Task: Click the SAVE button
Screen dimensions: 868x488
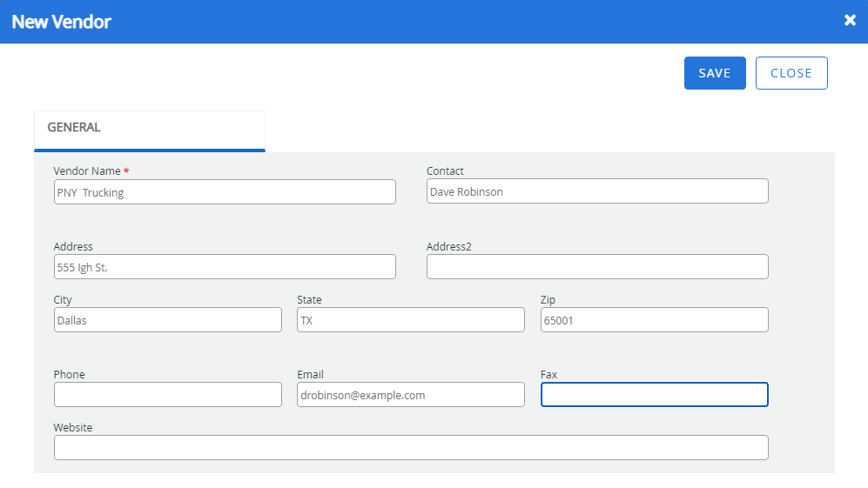Action: click(x=715, y=73)
